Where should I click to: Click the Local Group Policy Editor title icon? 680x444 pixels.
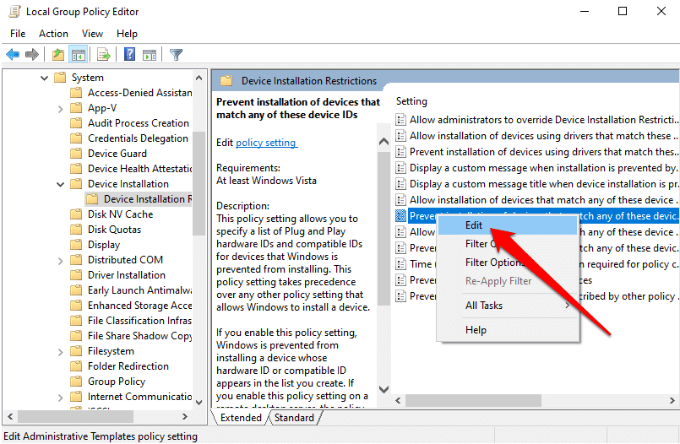15,11
